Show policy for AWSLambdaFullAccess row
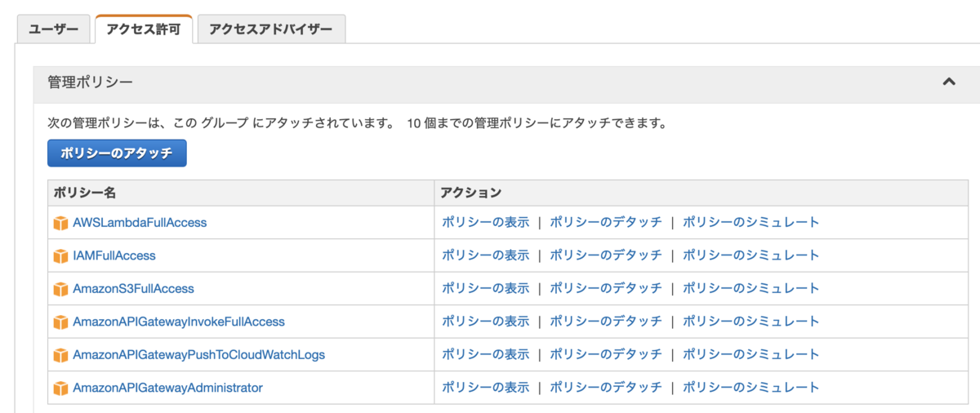This screenshot has height=413, width=980. (x=485, y=222)
